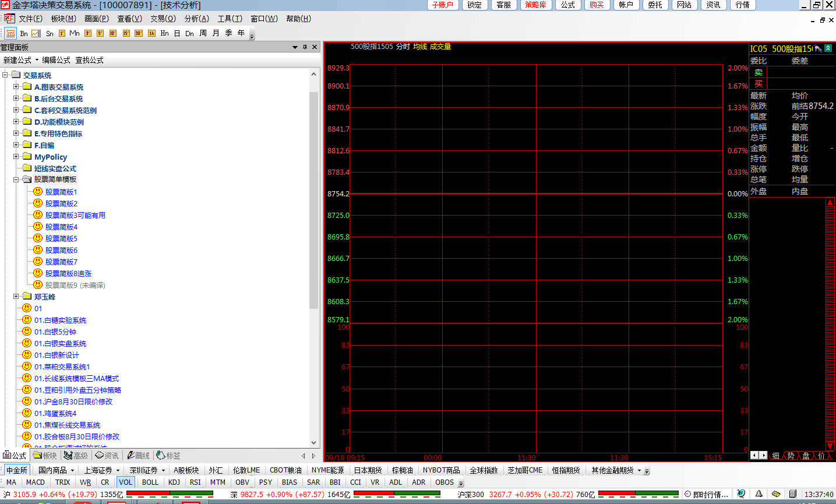Click 编辑公式 in the panel toolbar
Image resolution: width=836 pixels, height=504 pixels.
[x=57, y=60]
